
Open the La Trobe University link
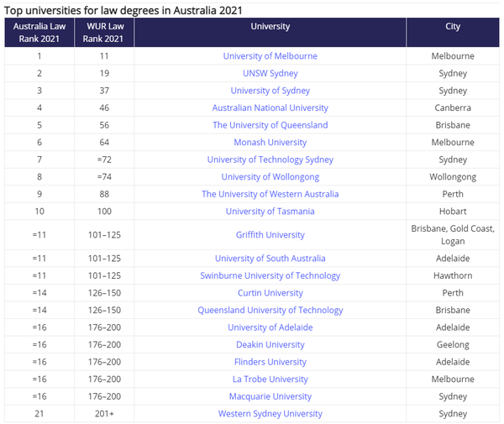click(270, 380)
